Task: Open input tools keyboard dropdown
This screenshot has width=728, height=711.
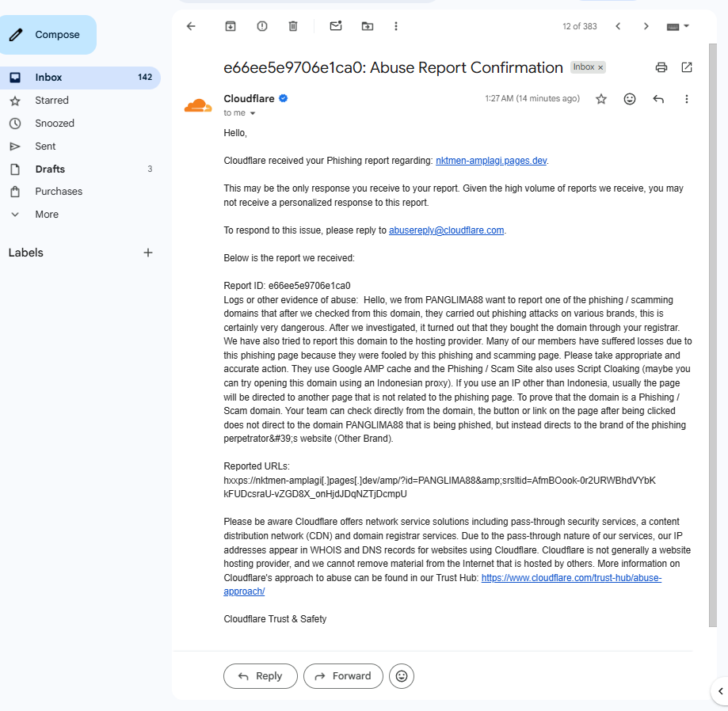Action: coord(678,26)
